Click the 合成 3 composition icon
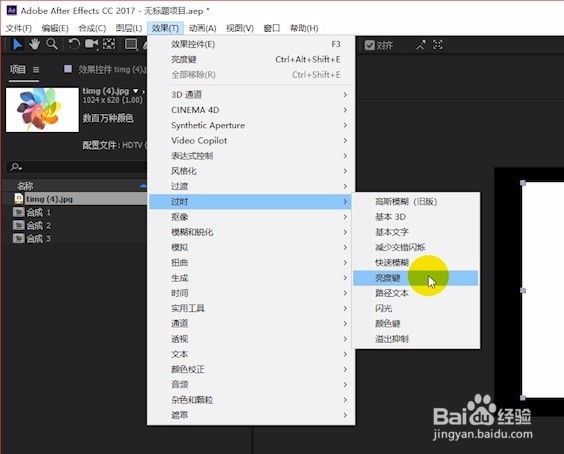The image size is (564, 454). (x=19, y=239)
